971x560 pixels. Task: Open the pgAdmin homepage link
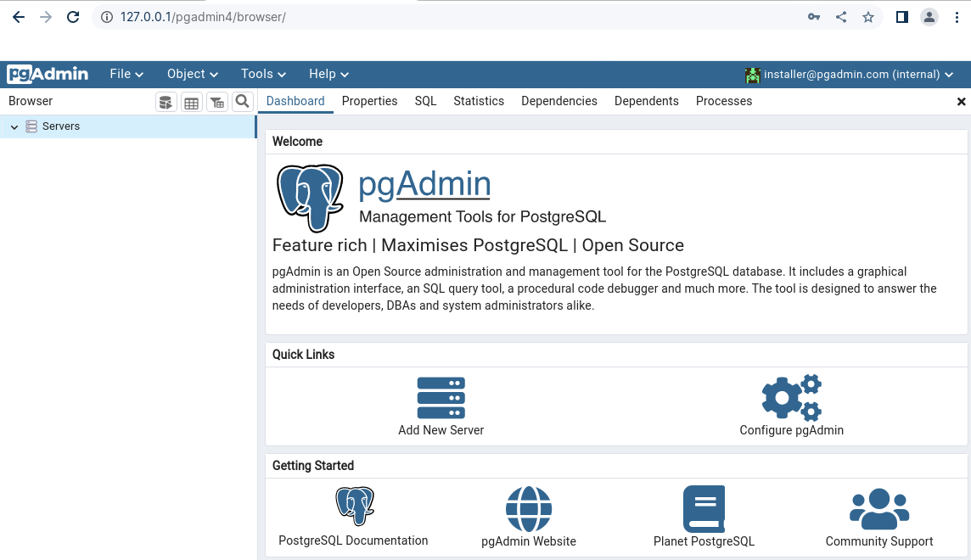424,184
